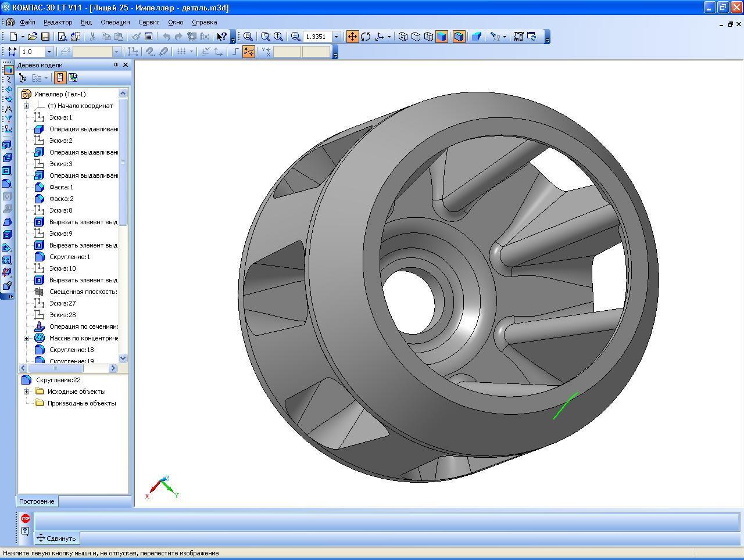
Task: Click the Perspective view icon
Action: coord(477,37)
